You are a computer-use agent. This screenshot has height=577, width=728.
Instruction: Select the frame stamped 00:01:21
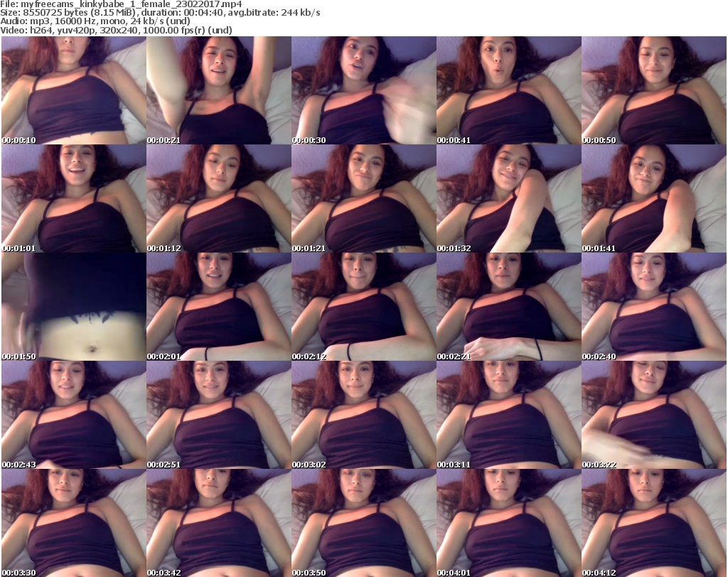coord(363,198)
